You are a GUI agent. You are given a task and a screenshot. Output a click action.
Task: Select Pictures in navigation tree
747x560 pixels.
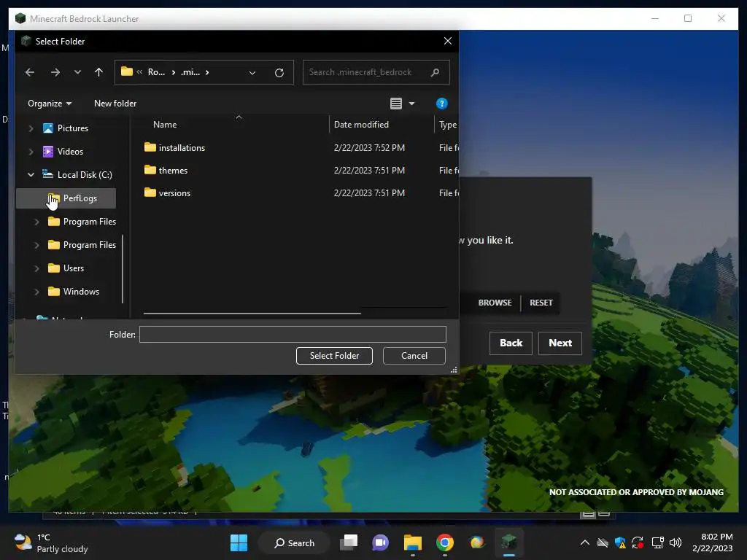[x=65, y=128]
